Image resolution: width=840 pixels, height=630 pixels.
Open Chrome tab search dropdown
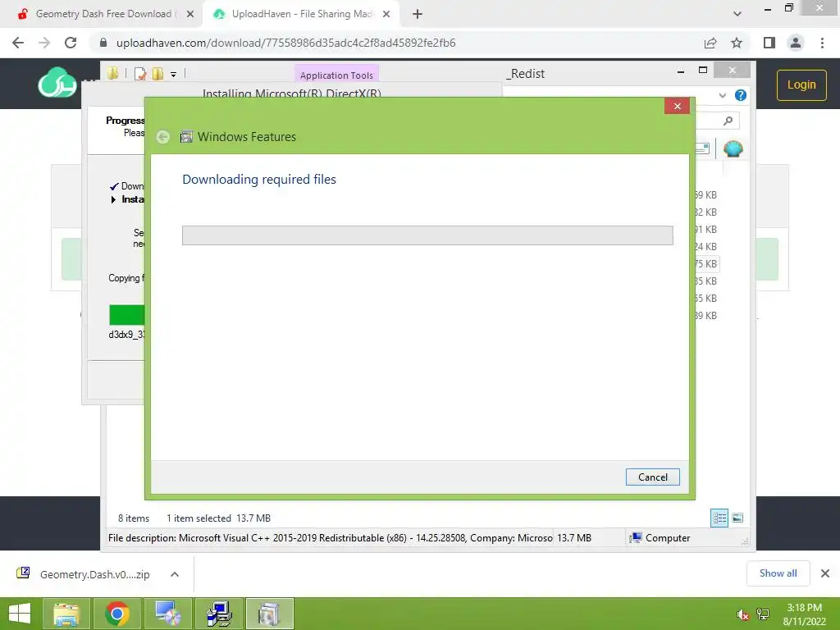click(737, 14)
